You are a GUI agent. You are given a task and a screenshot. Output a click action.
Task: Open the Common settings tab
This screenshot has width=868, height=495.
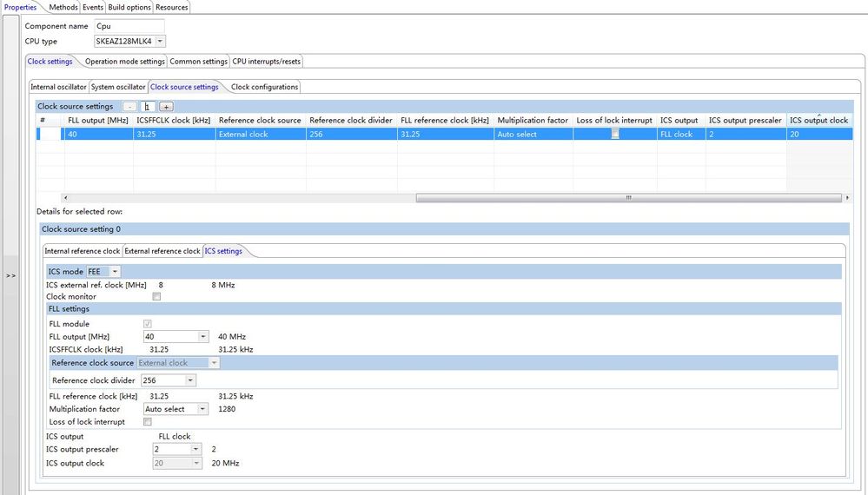point(198,62)
